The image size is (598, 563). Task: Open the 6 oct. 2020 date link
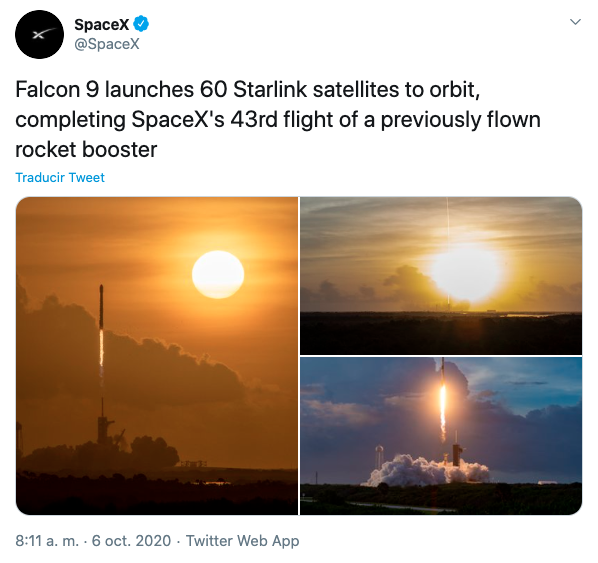[131, 541]
